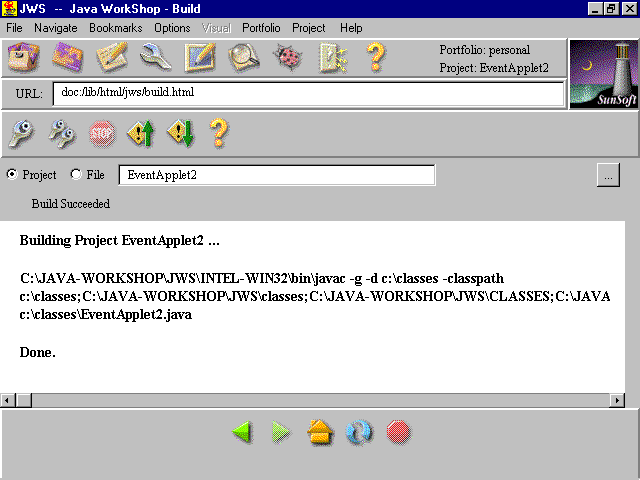Click the EventApplet2 project name field
This screenshot has height=480, width=640.
pos(277,175)
